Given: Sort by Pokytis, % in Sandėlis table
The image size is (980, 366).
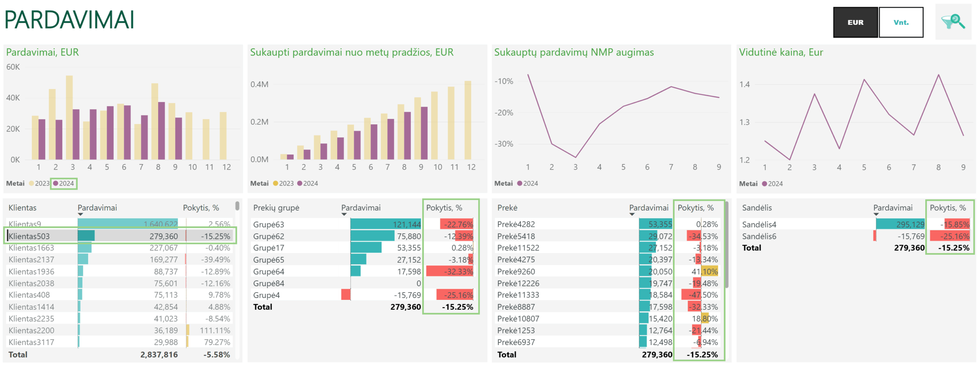Looking at the screenshot, I should click(x=948, y=208).
